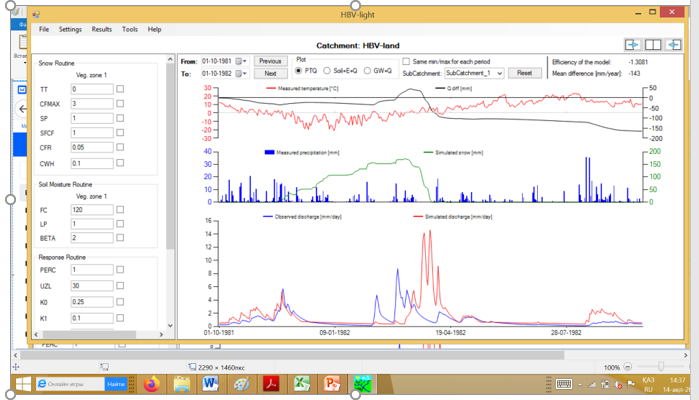699x400 pixels.
Task: Click the Next period button
Action: click(270, 73)
